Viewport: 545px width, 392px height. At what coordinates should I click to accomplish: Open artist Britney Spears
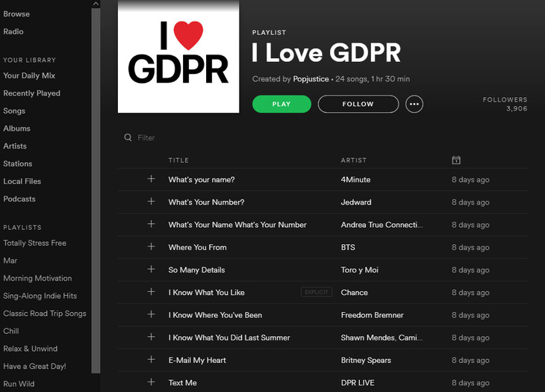click(x=366, y=361)
